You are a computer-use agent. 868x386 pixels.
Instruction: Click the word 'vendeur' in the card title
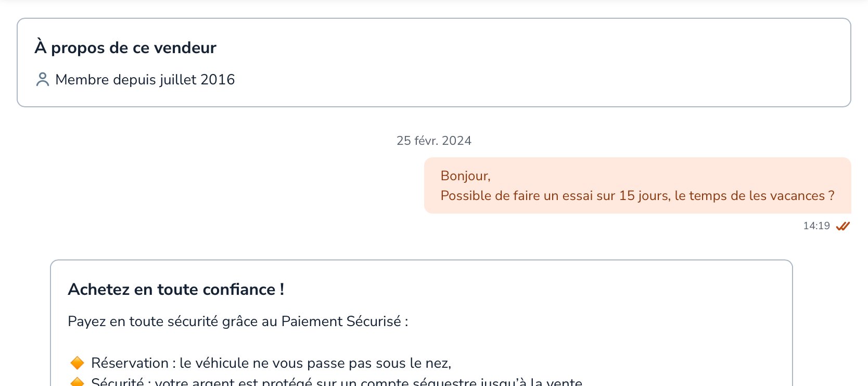[185, 47]
